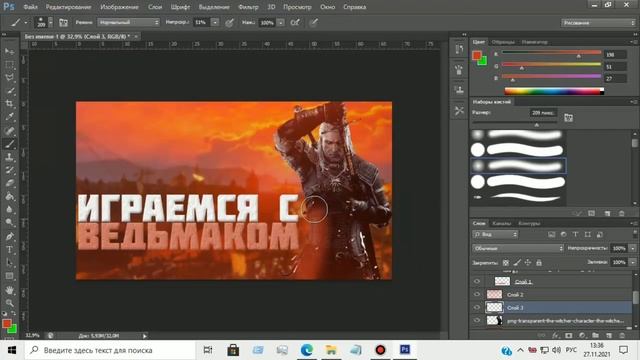Select the Horizontal Type tool
640x360 pixels.
9,249
